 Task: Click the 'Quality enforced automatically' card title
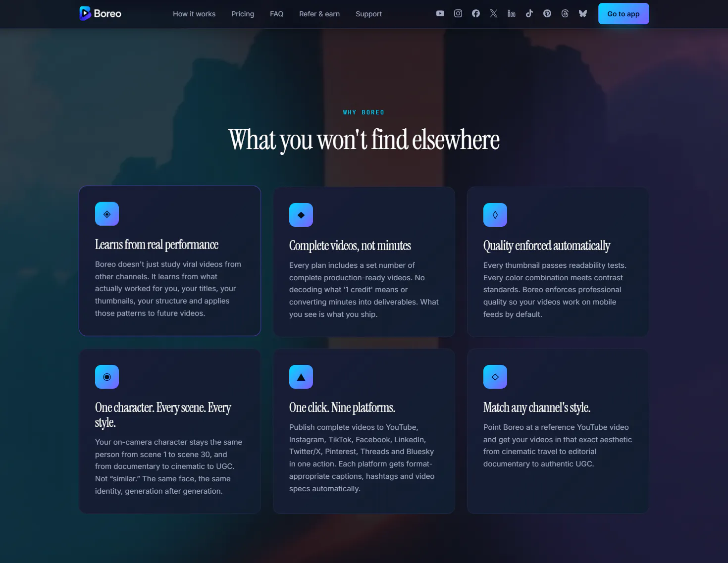pos(547,246)
